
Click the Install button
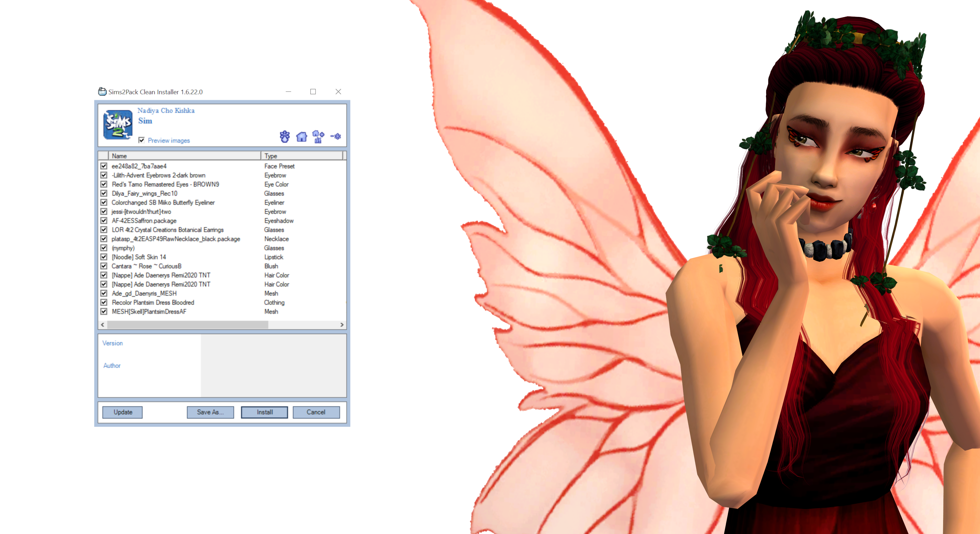point(265,412)
